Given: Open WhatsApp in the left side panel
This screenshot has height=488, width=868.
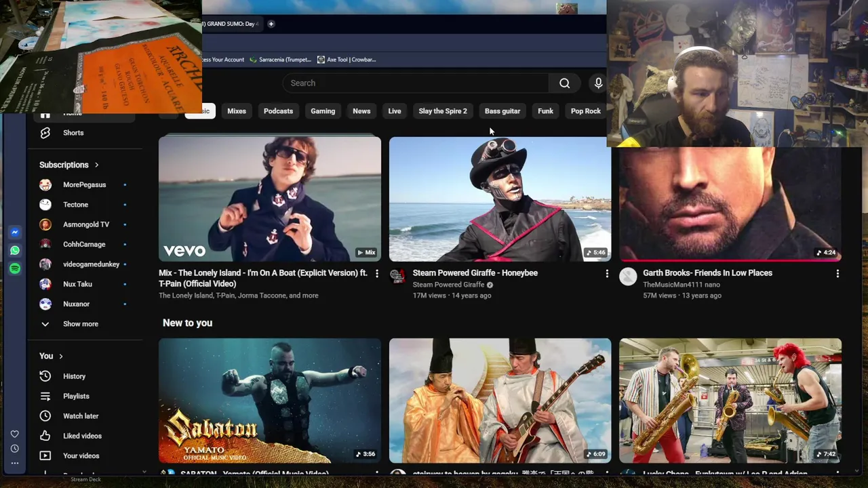Looking at the screenshot, I should pyautogui.click(x=15, y=251).
